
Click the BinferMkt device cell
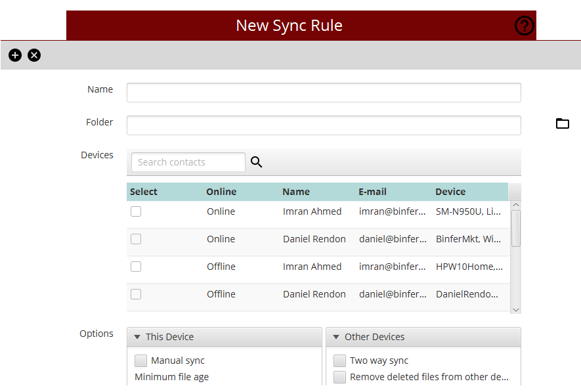pyautogui.click(x=468, y=239)
